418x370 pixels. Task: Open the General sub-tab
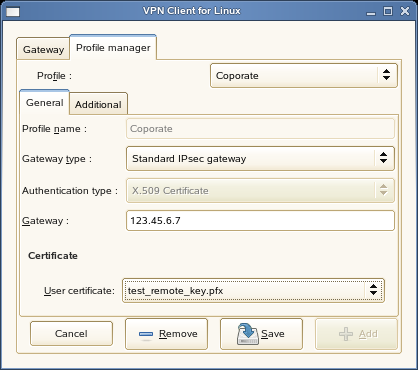tap(44, 103)
